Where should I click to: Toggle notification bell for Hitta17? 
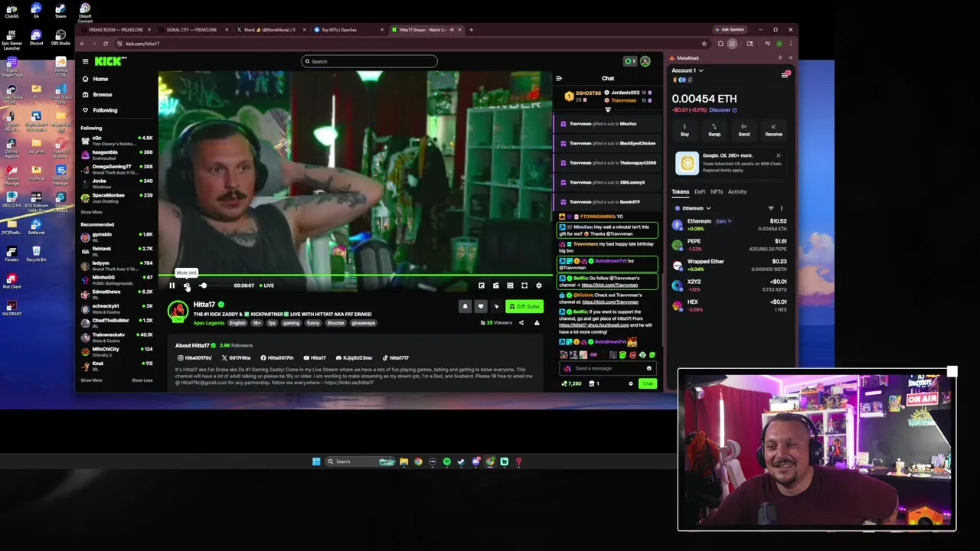coord(465,306)
